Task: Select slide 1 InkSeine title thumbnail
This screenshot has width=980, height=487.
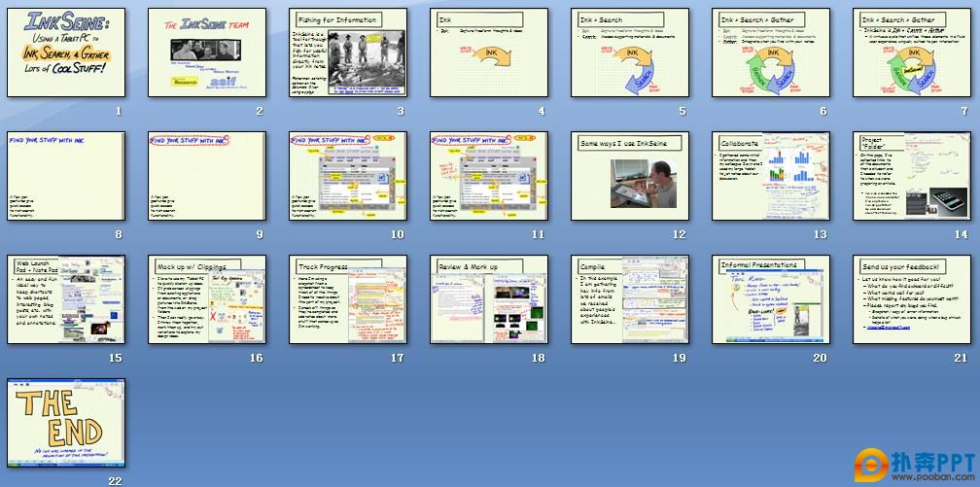Action: pyautogui.click(x=66, y=52)
